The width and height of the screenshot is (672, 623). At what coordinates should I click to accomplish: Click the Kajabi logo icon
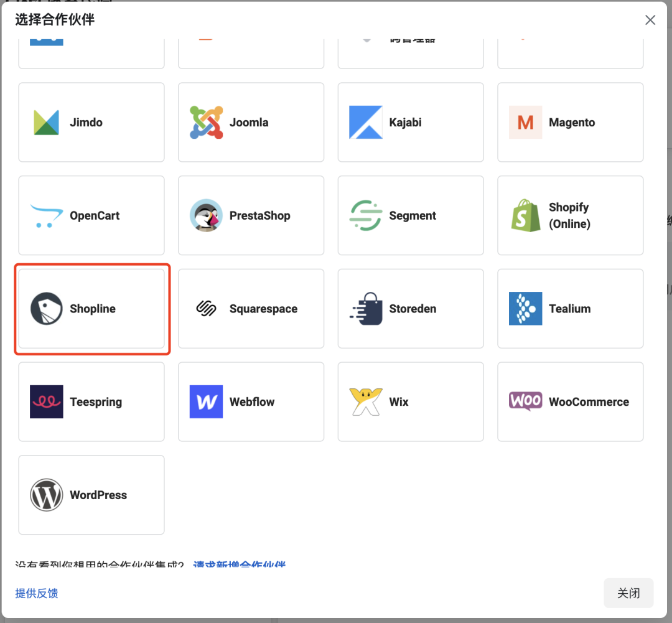point(366,123)
